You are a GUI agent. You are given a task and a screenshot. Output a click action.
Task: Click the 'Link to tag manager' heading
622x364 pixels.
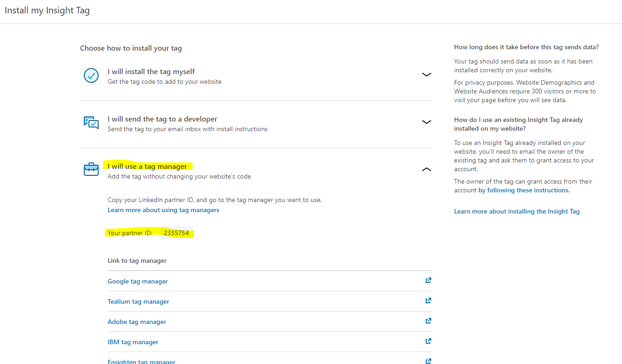tap(137, 260)
